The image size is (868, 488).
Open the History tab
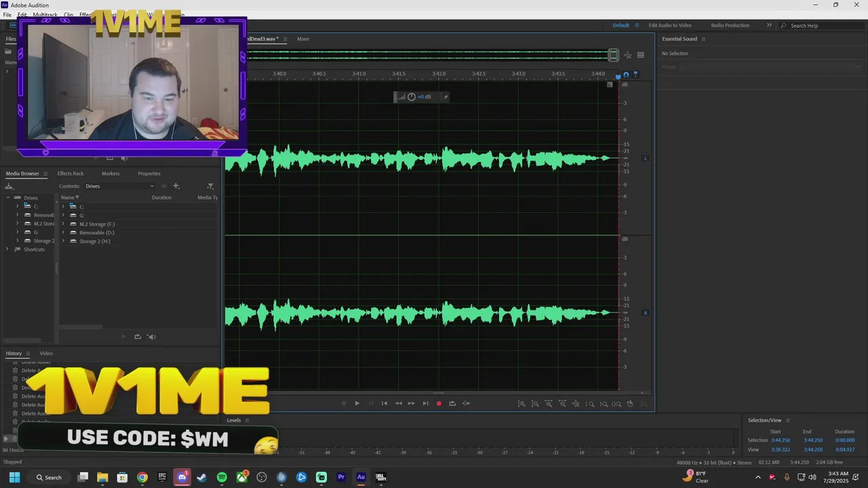[14, 353]
